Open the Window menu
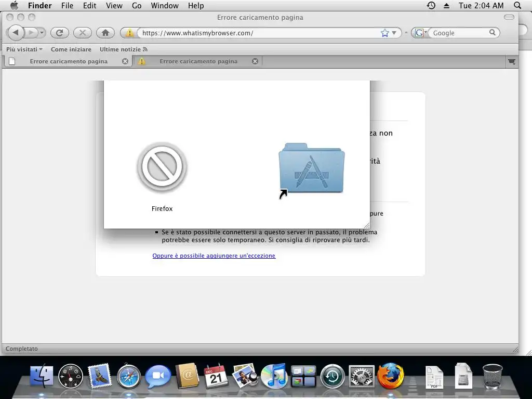 point(165,5)
